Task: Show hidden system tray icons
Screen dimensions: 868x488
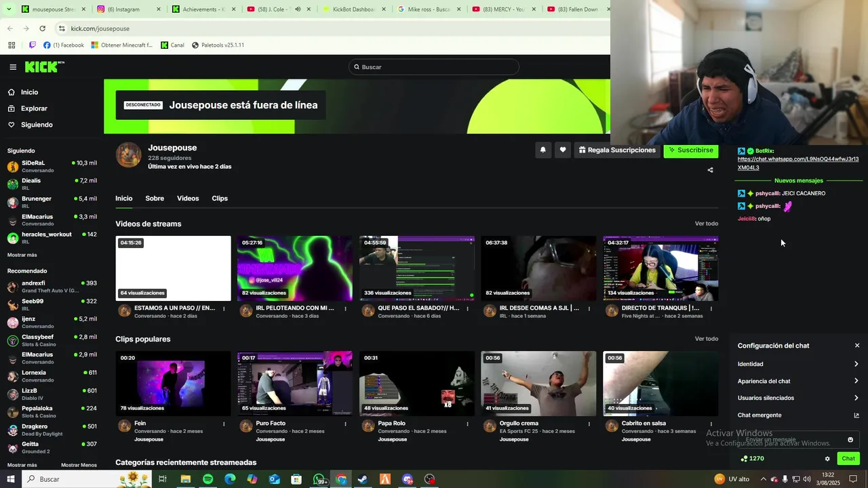Action: 763,479
